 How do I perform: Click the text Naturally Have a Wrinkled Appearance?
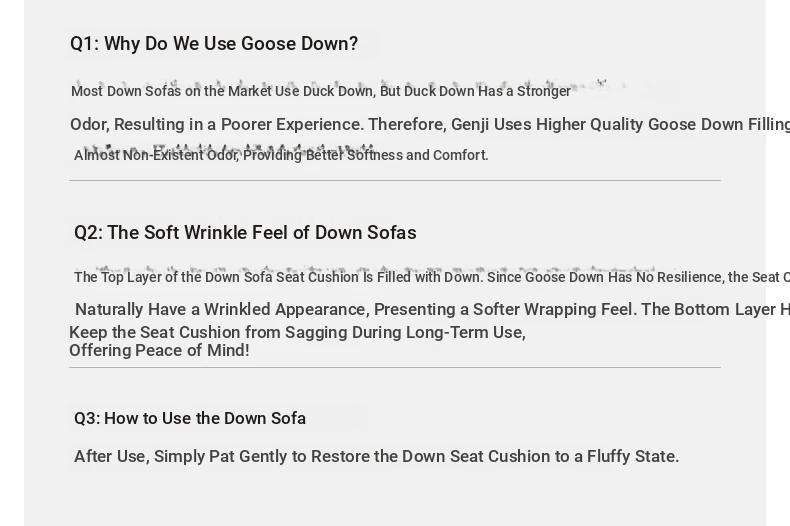pyautogui.click(x=222, y=309)
